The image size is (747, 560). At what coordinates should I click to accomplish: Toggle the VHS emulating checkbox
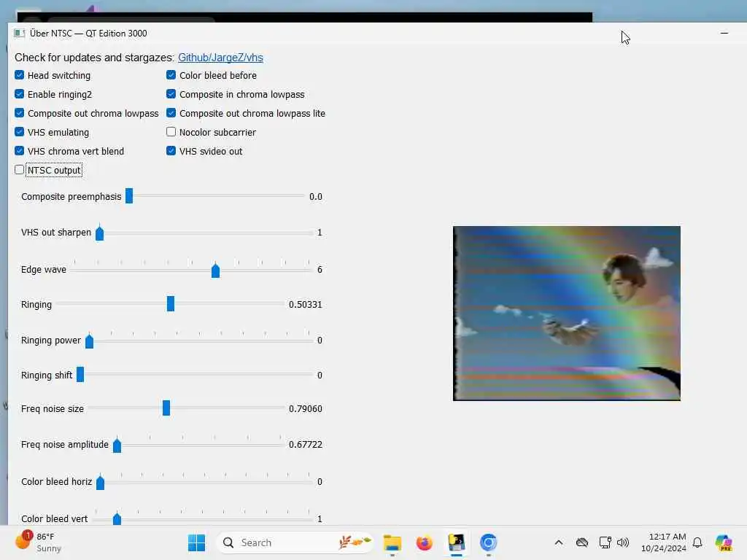tap(19, 132)
